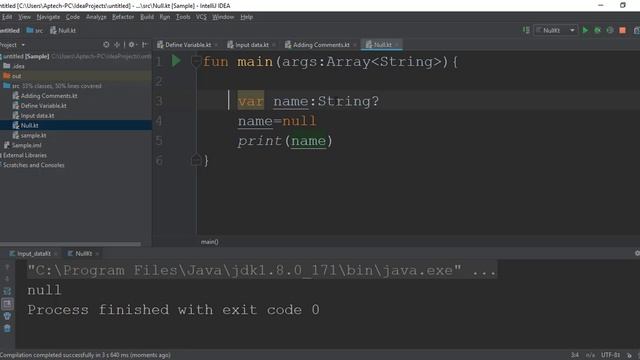Stop the running process with red square

622,30
